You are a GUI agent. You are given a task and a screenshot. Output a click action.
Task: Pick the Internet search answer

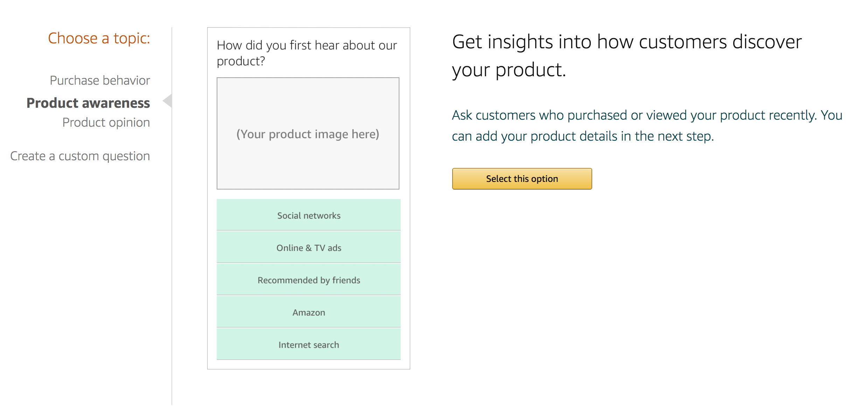coord(309,344)
